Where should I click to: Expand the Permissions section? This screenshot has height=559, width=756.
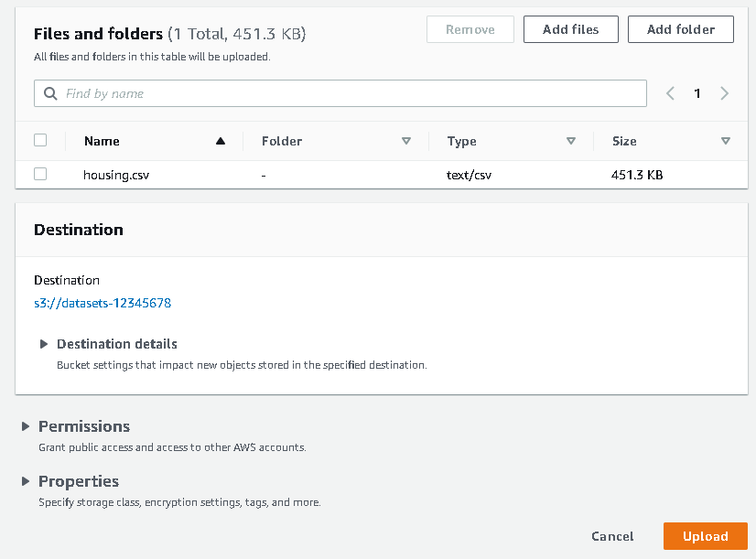[x=83, y=426]
